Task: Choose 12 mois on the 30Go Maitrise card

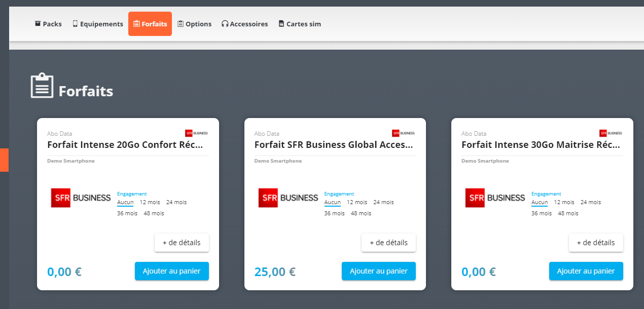Action: coord(564,202)
